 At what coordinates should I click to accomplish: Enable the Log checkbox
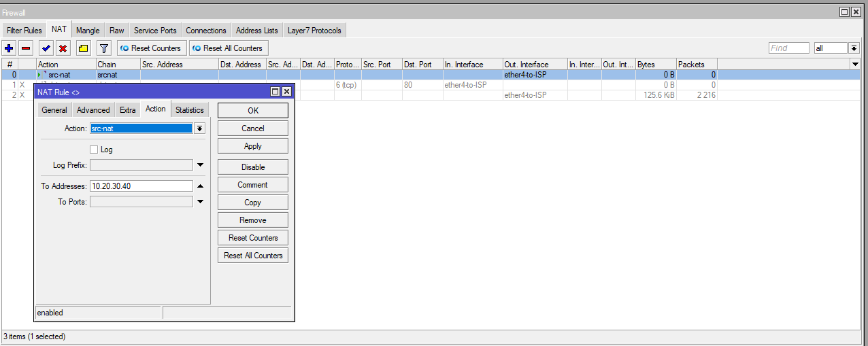coord(94,150)
